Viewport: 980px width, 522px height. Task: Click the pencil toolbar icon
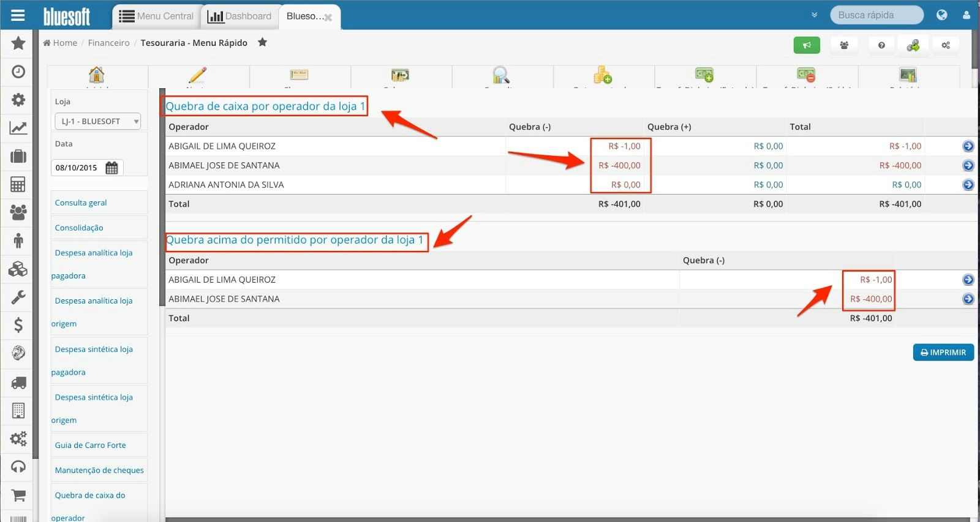click(x=198, y=75)
